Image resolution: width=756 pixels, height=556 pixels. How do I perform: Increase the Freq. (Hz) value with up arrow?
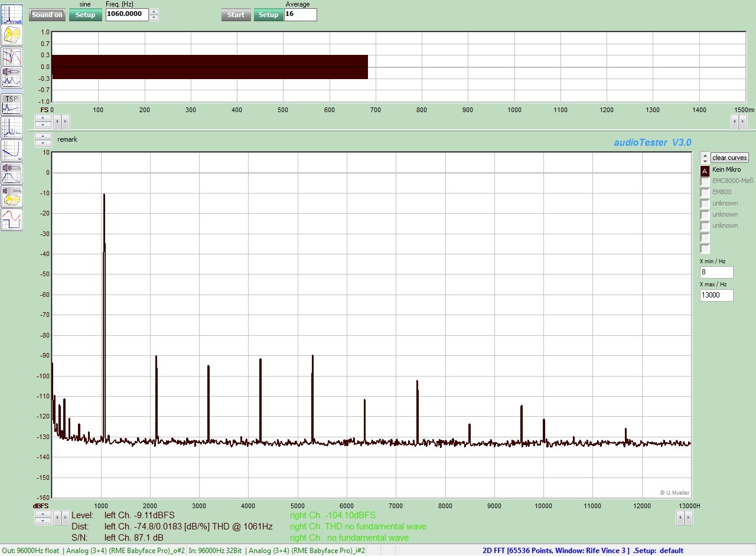click(x=154, y=12)
